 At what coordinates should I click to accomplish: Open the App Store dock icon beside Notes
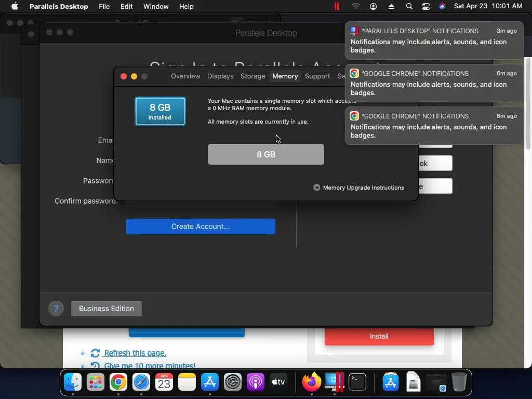pos(210,382)
